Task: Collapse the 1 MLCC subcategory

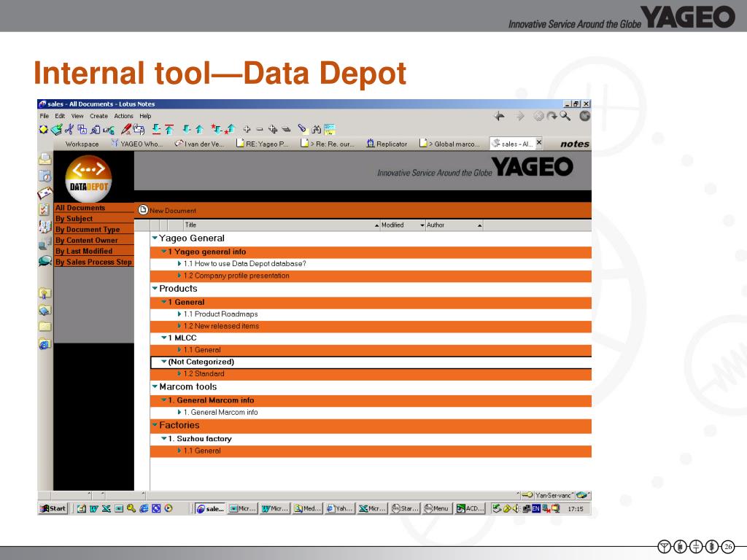Action: 164,337
